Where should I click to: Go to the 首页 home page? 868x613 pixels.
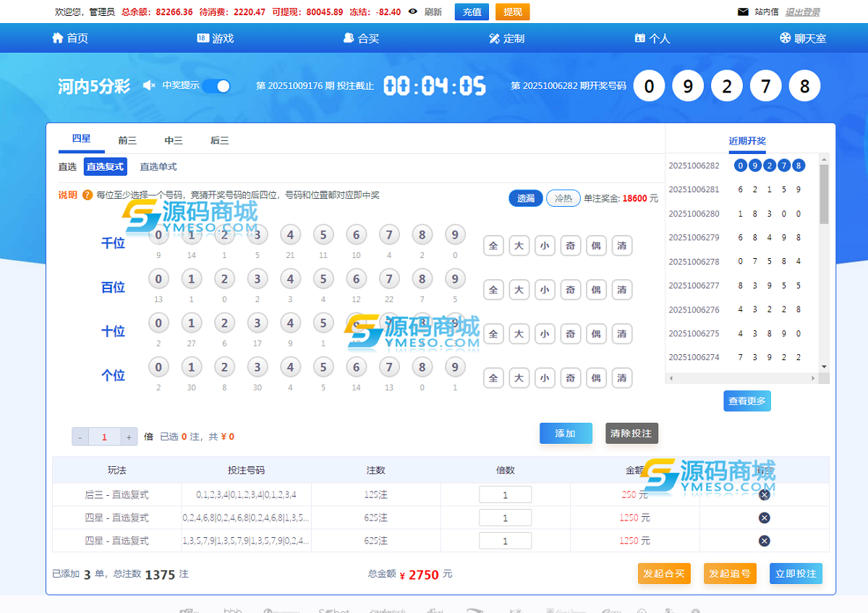pos(70,38)
